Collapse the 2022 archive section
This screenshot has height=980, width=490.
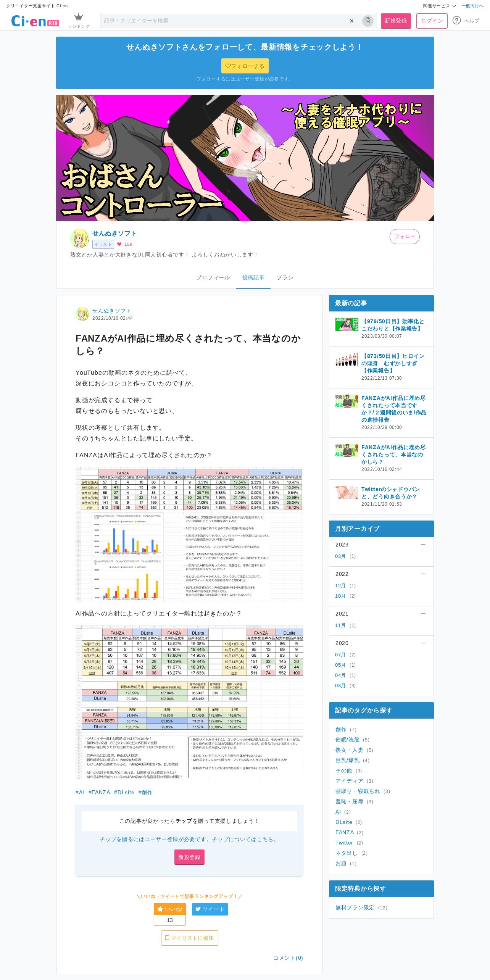[423, 574]
